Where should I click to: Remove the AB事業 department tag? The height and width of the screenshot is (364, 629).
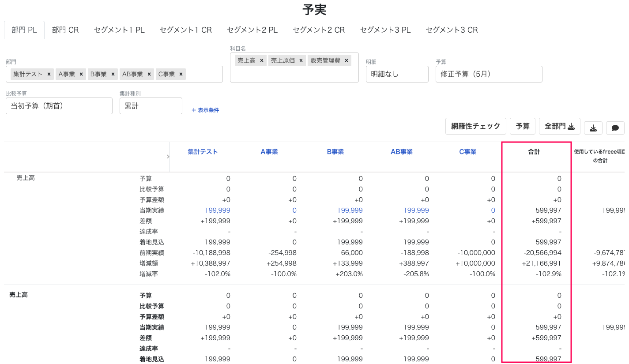pyautogui.click(x=149, y=74)
